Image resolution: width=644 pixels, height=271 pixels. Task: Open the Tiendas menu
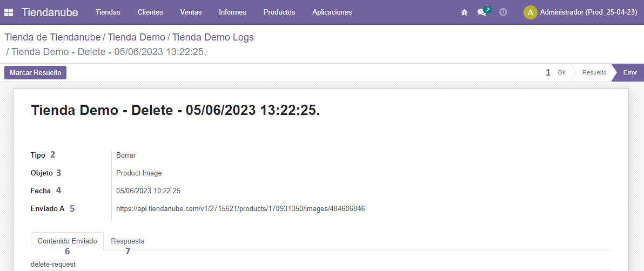pyautogui.click(x=108, y=12)
